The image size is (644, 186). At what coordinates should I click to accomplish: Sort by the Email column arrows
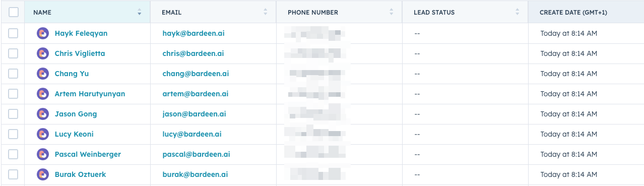(266, 12)
